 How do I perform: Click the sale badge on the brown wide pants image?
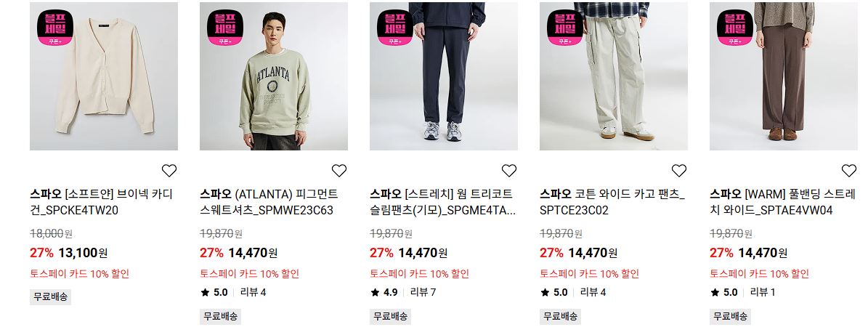pos(734,27)
